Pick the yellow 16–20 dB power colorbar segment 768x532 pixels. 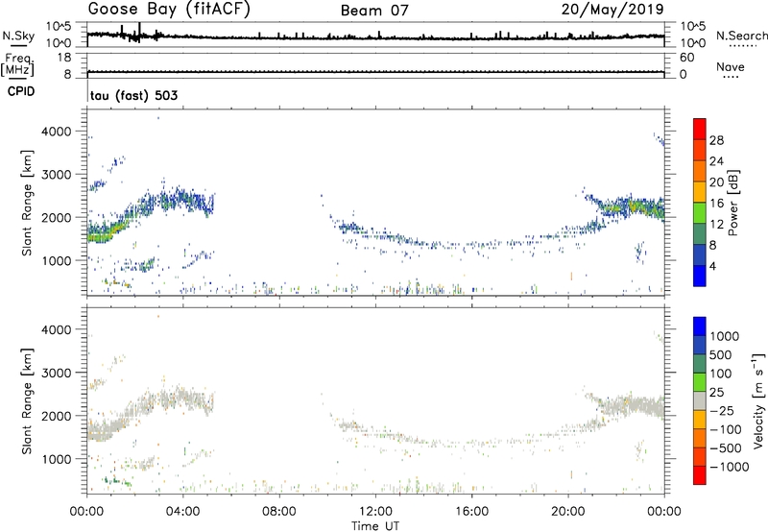(700, 192)
